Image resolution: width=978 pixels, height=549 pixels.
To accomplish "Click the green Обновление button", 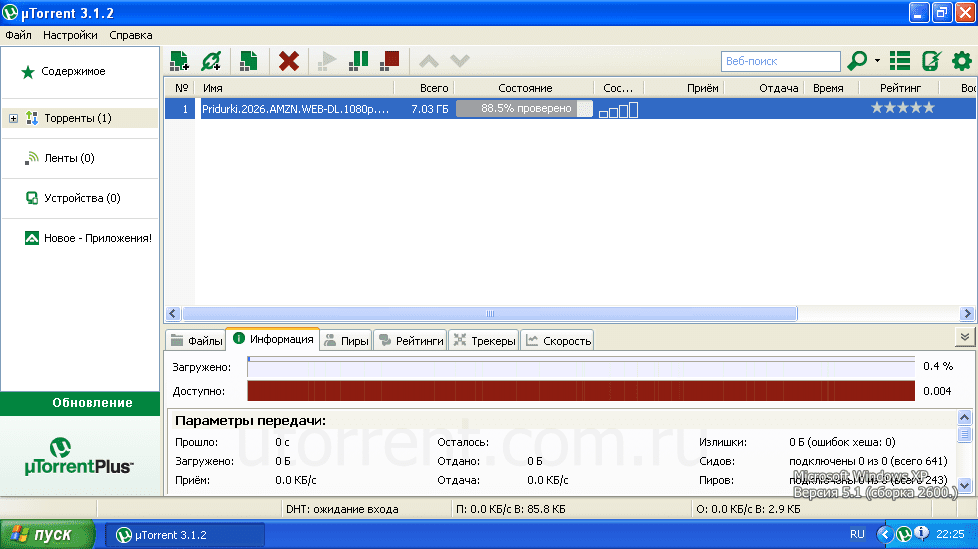I will (x=80, y=403).
